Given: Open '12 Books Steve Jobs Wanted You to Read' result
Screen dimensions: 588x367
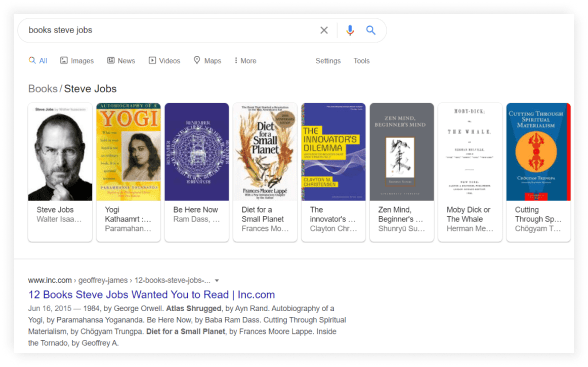Looking at the screenshot, I should point(152,295).
